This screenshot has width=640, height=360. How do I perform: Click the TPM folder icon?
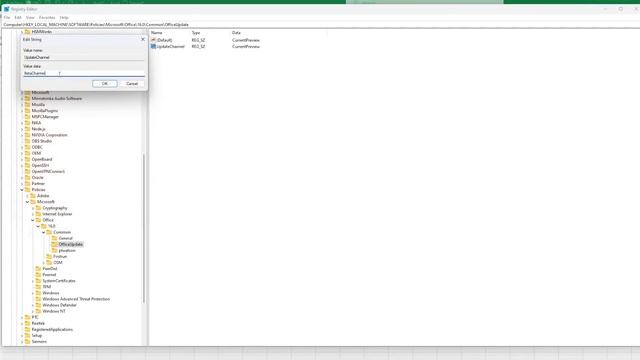click(38, 287)
